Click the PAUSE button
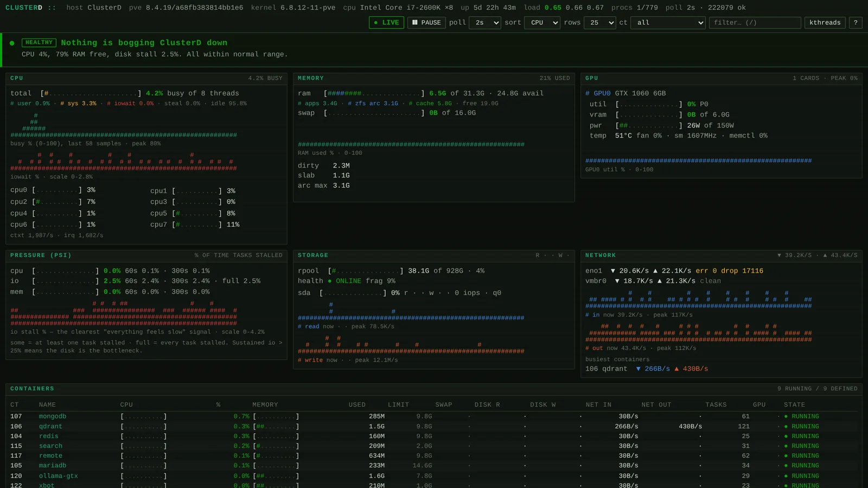Viewport: 868px width, 488px height. click(x=426, y=23)
